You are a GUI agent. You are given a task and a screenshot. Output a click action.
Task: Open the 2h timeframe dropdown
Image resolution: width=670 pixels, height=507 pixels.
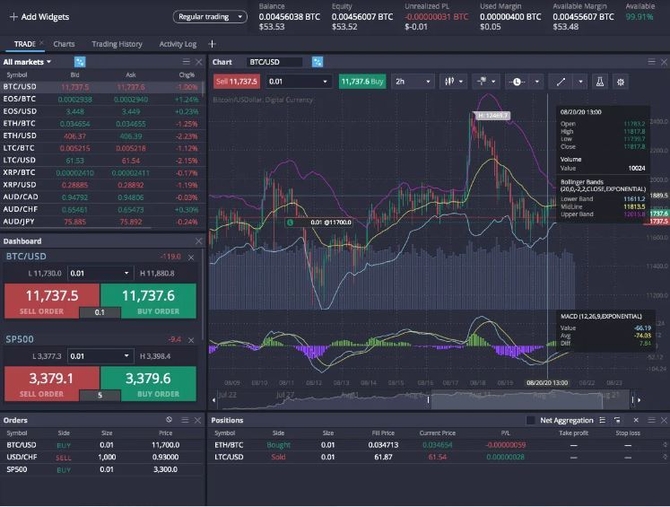tap(411, 82)
